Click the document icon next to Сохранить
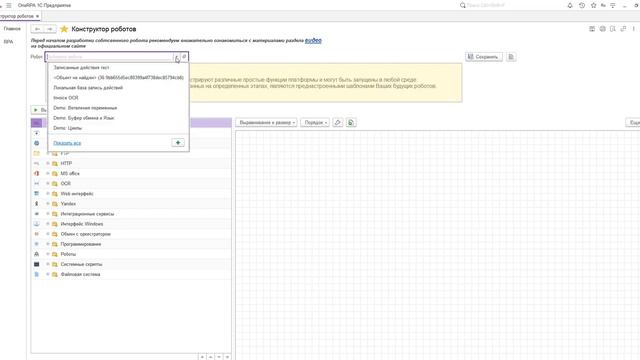640x360 pixels. coord(511,57)
